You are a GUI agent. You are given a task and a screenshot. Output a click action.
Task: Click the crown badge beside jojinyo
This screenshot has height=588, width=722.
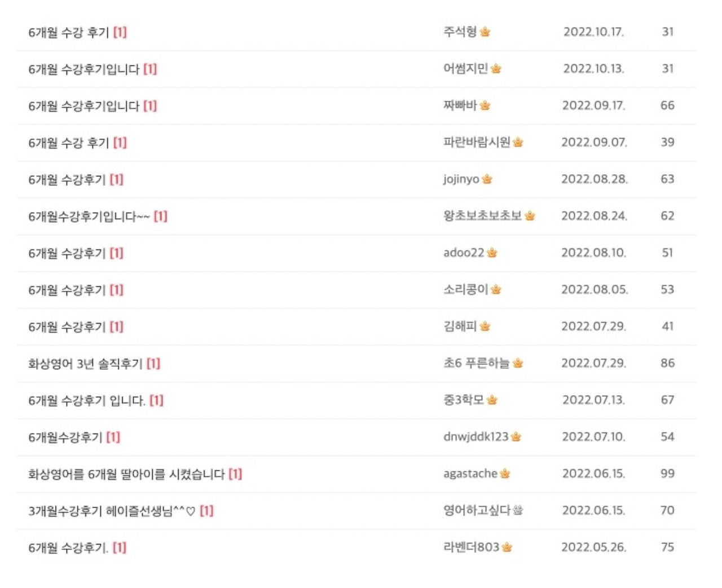tap(487, 179)
